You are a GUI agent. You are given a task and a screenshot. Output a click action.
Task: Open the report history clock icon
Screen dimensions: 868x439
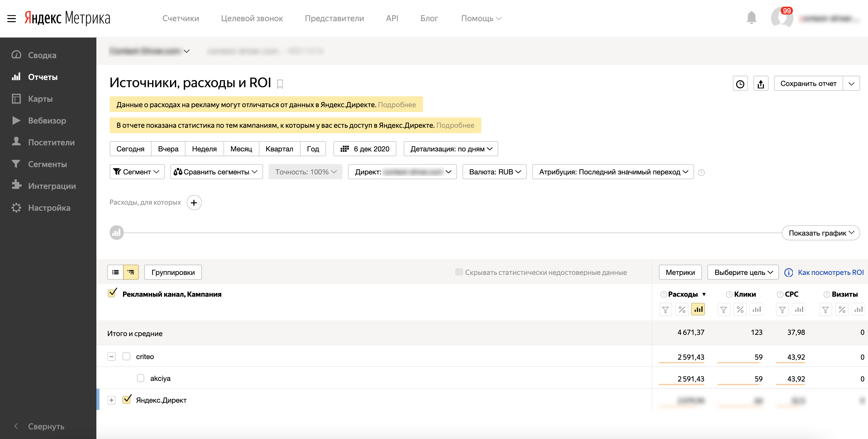pos(740,84)
